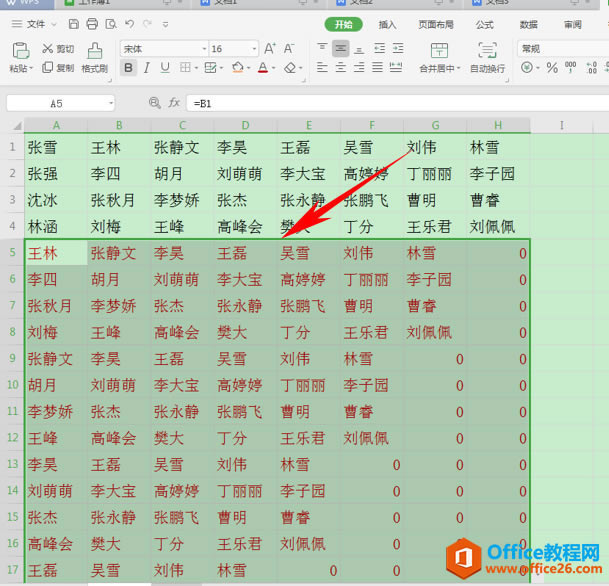Open the 文件 menu
This screenshot has width=609, height=586.
tap(36, 24)
